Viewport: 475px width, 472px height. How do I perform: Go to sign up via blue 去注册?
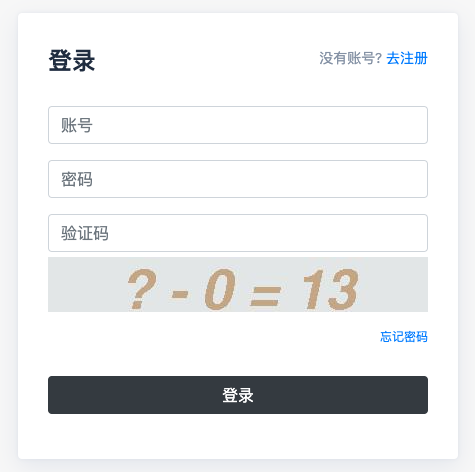407,58
